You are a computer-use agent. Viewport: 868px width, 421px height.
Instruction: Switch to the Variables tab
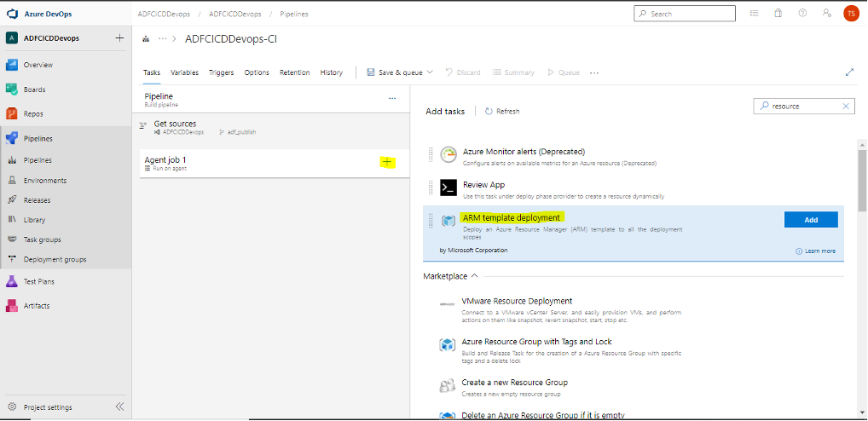(184, 72)
